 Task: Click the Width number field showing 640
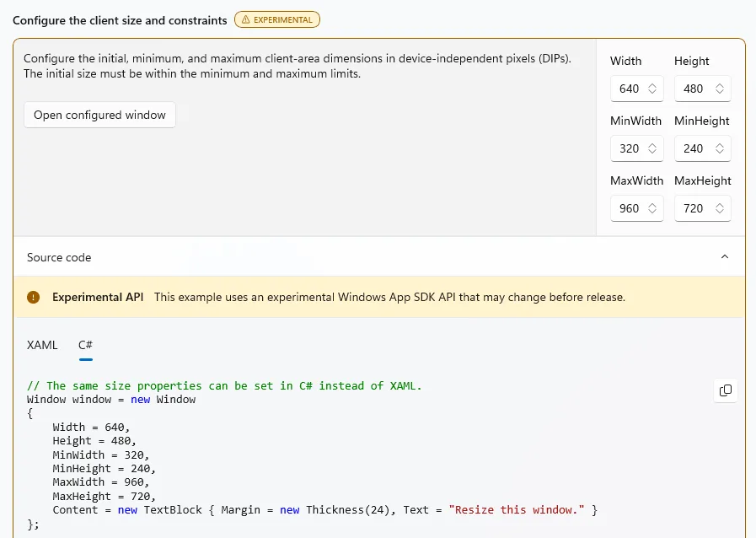tap(637, 89)
